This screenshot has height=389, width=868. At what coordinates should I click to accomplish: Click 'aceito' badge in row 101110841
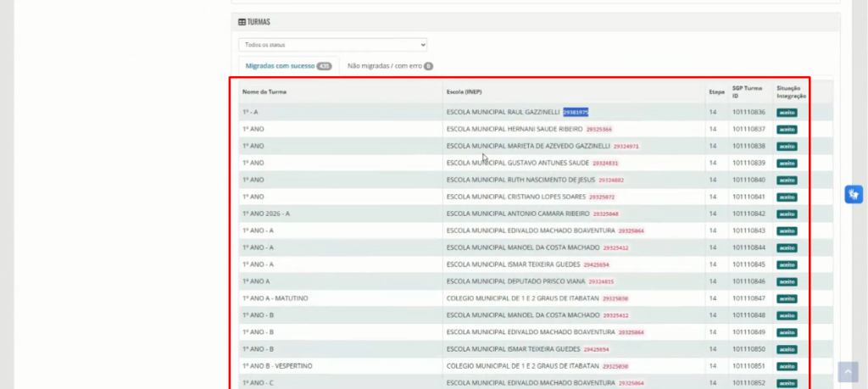tap(787, 197)
